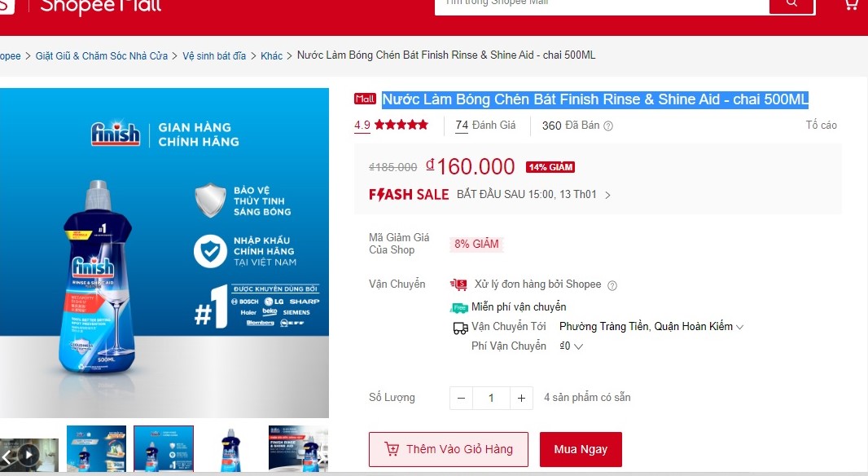Show next thumbnails with right arrow

322,457
